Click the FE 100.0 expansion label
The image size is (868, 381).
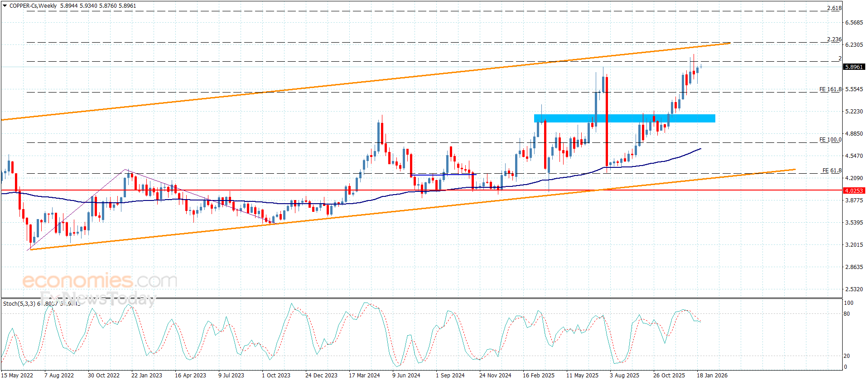click(x=830, y=140)
